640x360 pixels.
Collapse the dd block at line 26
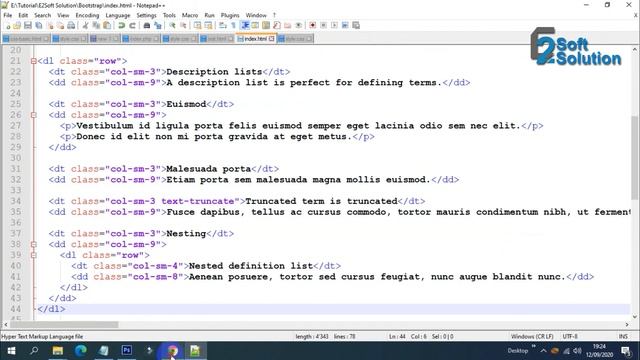(33, 115)
